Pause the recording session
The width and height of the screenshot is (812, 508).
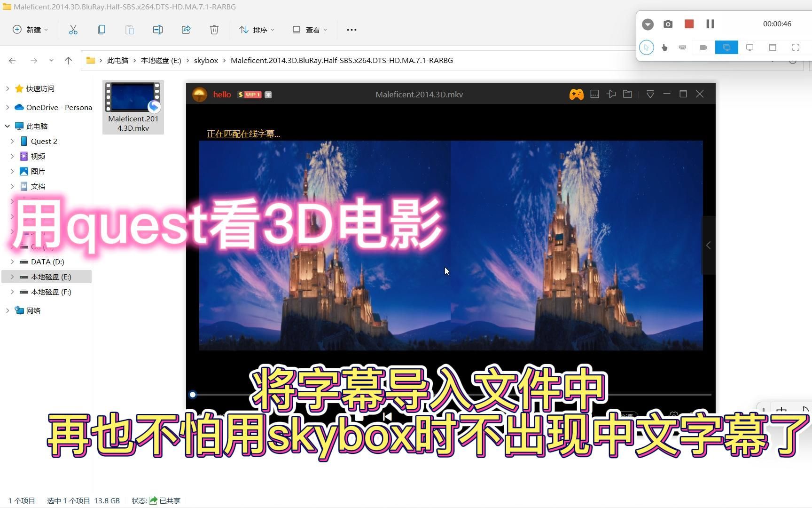tap(710, 24)
